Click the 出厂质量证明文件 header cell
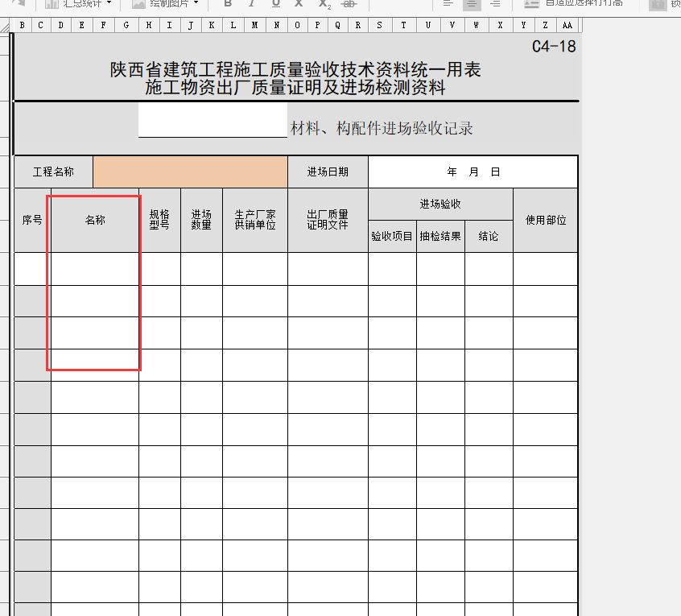 [328, 220]
